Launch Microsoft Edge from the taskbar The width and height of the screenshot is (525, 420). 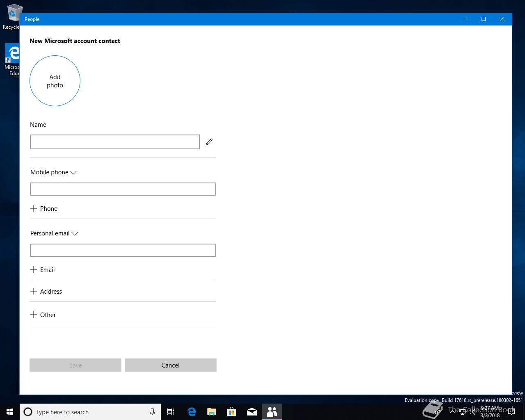click(192, 412)
